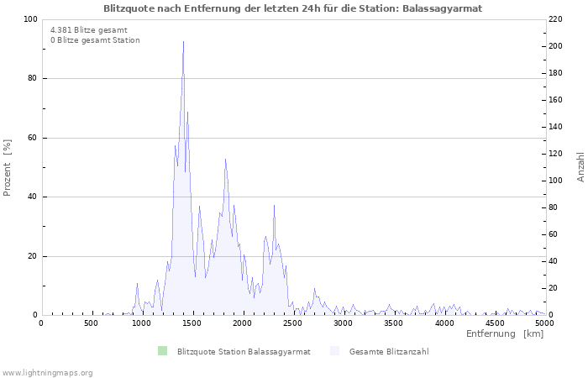Click the 60 tick on the left axis
This screenshot has width=588, height=378.
[x=32, y=138]
